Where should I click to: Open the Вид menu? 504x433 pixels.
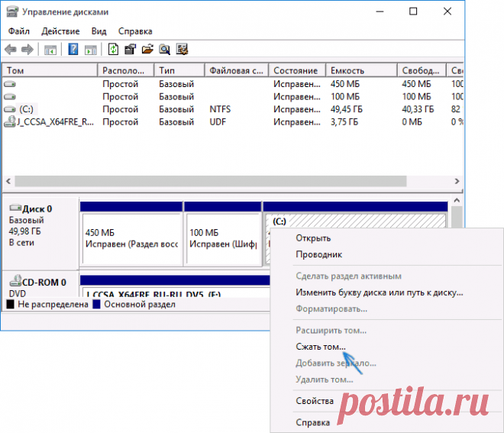tap(99, 31)
